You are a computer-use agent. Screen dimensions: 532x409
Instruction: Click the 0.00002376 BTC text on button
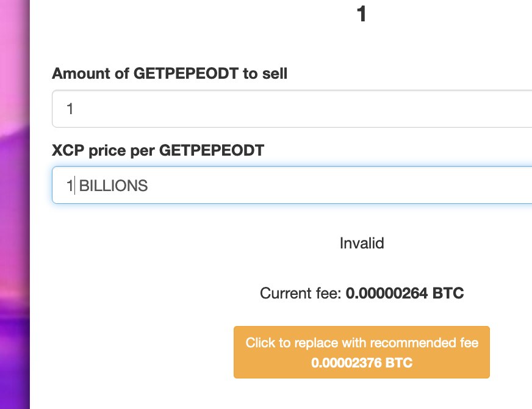point(362,363)
